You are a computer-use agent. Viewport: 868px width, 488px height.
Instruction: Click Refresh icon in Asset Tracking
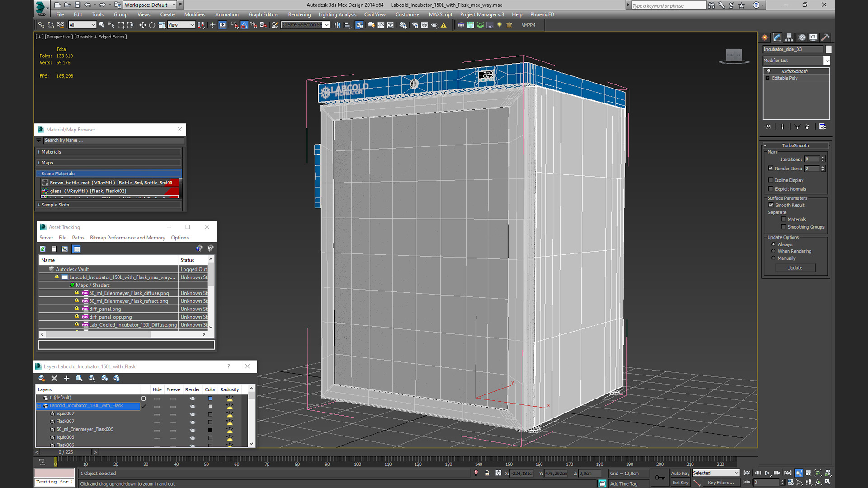pos(42,249)
